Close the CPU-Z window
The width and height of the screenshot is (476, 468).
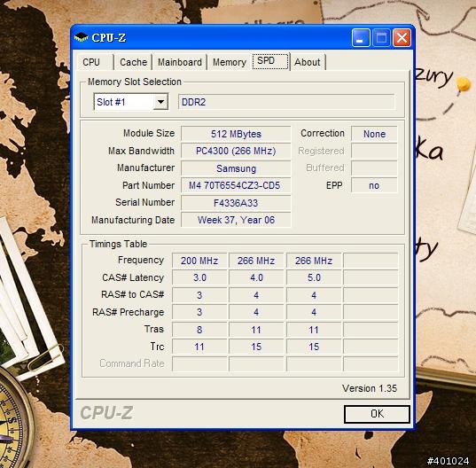click(402, 38)
